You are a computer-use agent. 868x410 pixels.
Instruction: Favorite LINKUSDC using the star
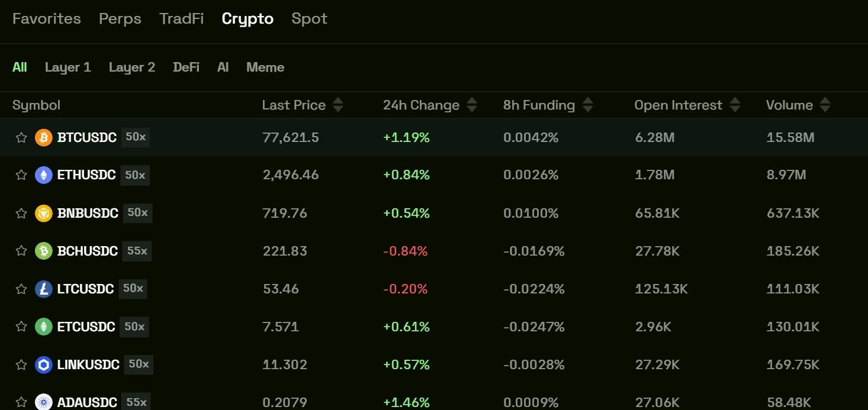[x=21, y=364]
